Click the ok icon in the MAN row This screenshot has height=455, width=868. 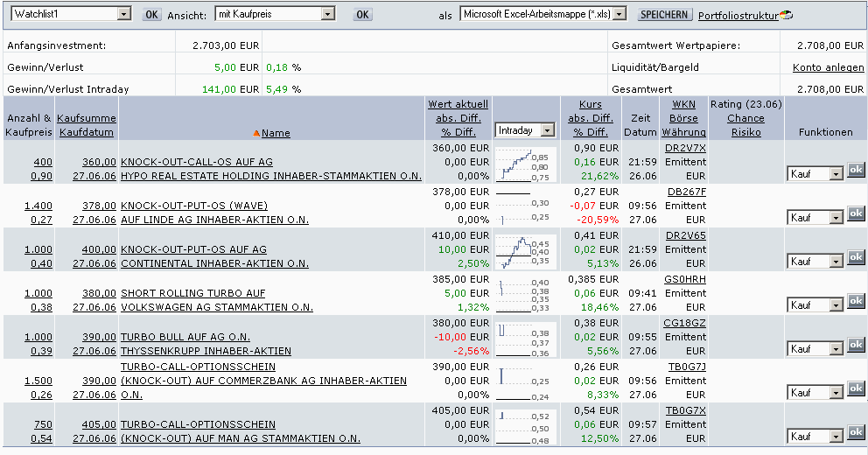855,432
